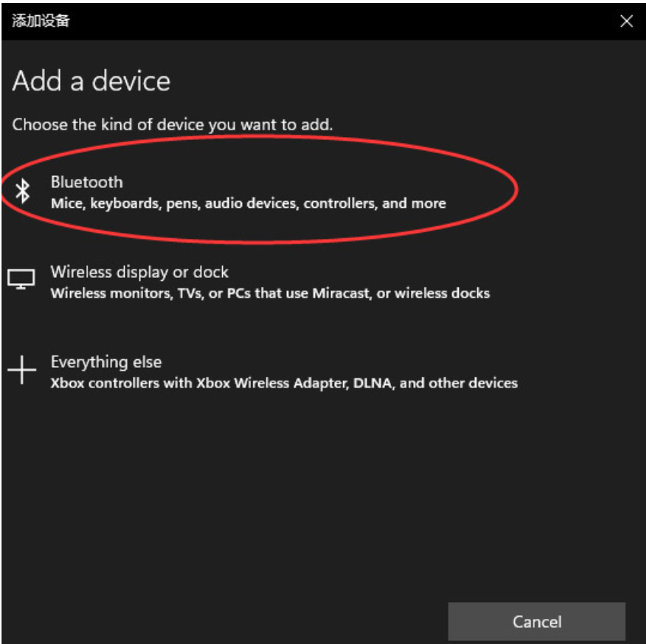Pick the Everything else option
646x644 pixels.
click(106, 362)
